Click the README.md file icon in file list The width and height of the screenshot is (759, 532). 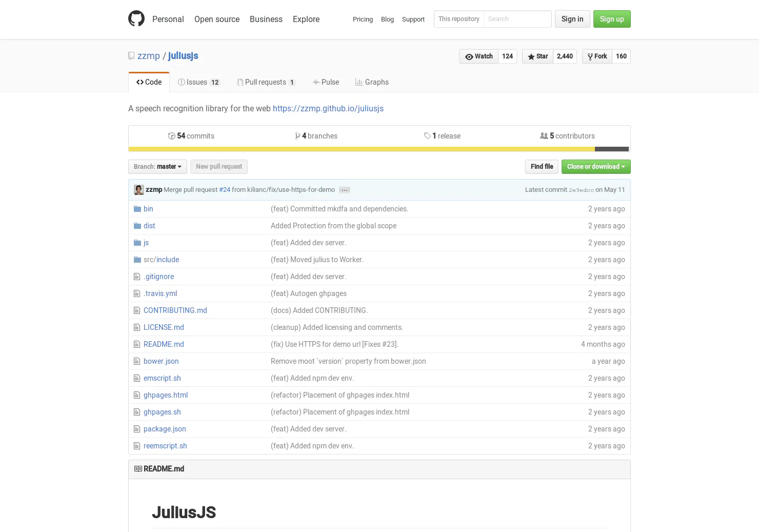(x=137, y=344)
